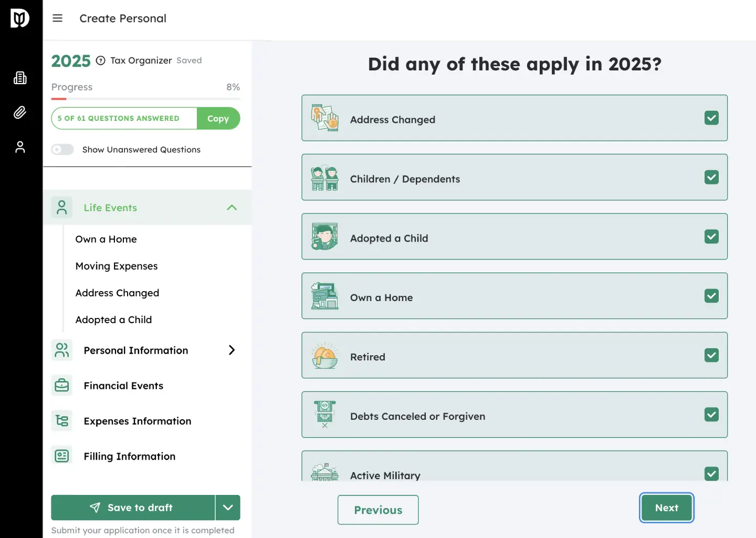Go to Moving Expenses in sidebar
The height and width of the screenshot is (538, 756).
(x=117, y=266)
